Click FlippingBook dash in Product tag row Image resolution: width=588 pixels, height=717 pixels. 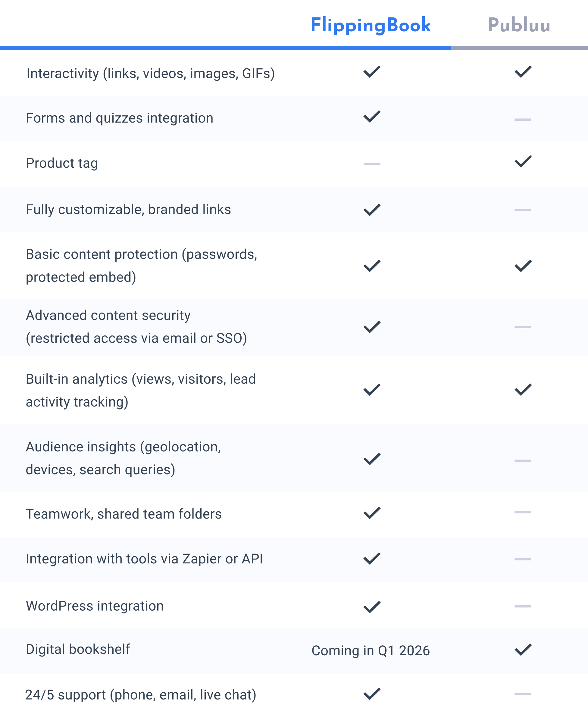coord(372,164)
